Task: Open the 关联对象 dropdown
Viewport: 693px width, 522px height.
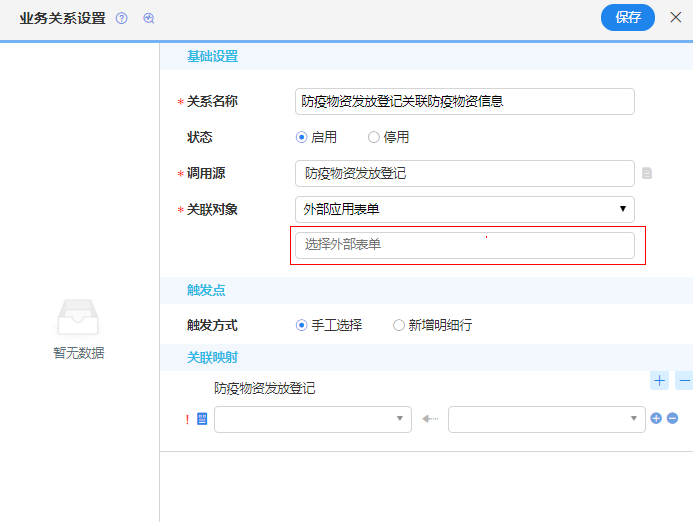Action: pyautogui.click(x=465, y=210)
